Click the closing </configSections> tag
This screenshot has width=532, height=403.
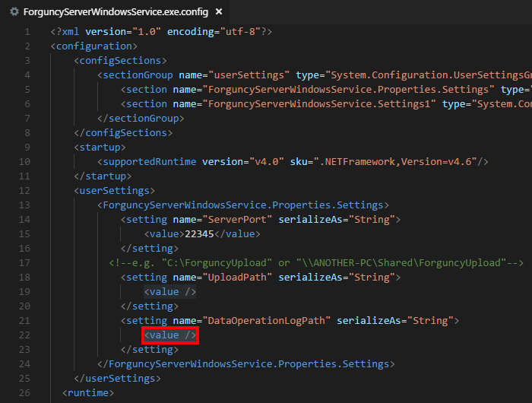[x=123, y=133]
